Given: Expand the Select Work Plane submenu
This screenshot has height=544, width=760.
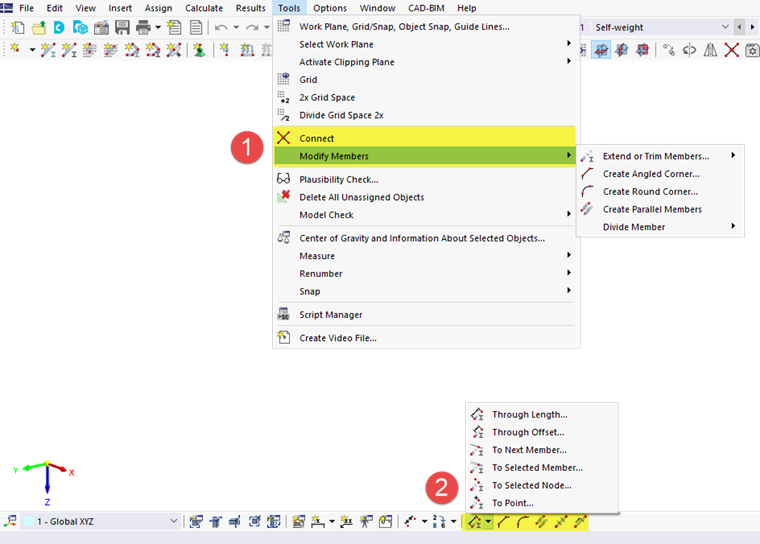Looking at the screenshot, I should point(426,44).
